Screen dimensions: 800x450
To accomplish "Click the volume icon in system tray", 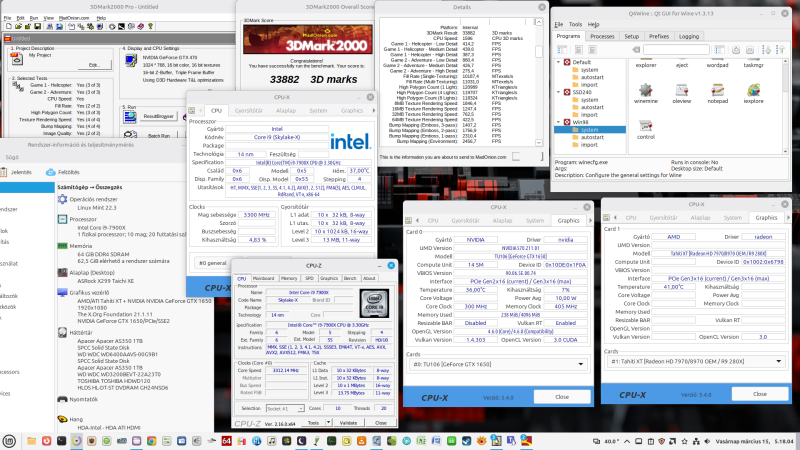I will [707, 441].
